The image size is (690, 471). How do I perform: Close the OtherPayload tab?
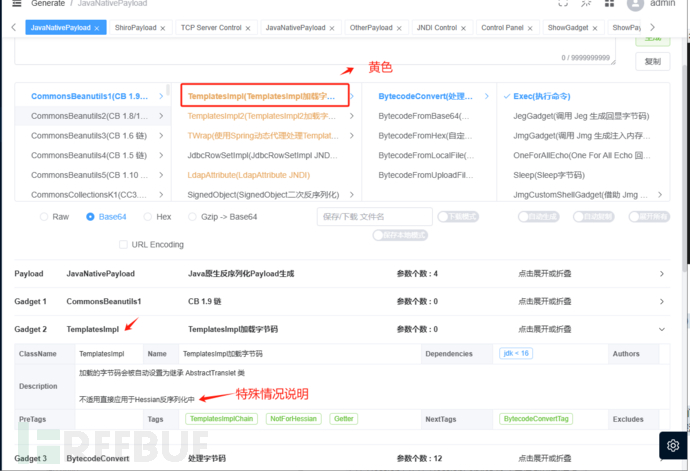(x=399, y=28)
